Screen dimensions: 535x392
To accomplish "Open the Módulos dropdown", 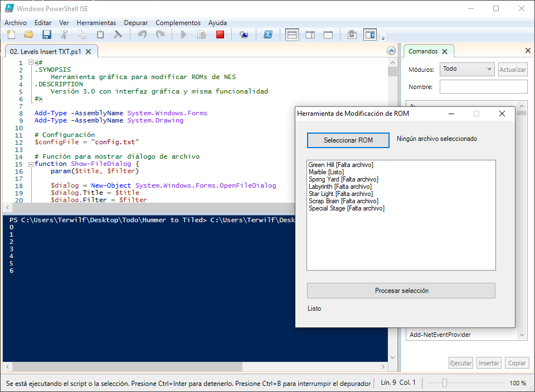I will [x=466, y=69].
